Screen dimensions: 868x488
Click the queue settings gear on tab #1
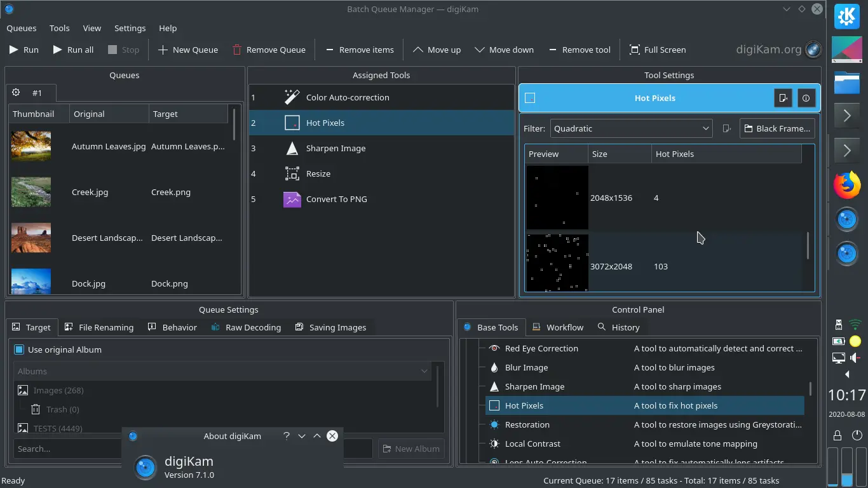tap(16, 93)
